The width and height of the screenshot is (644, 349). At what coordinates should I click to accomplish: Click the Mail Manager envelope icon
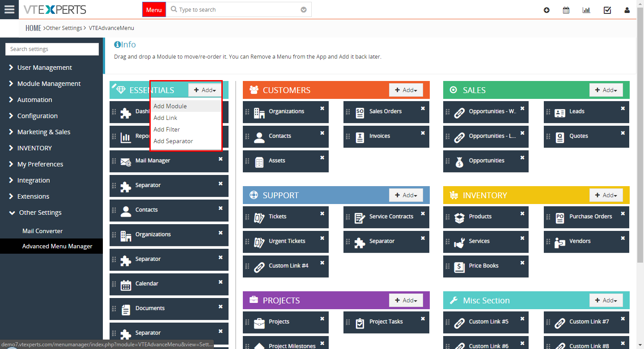[126, 162]
